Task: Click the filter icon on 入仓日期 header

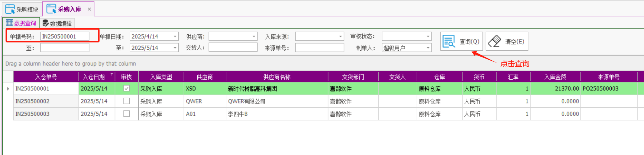Action: [112, 74]
